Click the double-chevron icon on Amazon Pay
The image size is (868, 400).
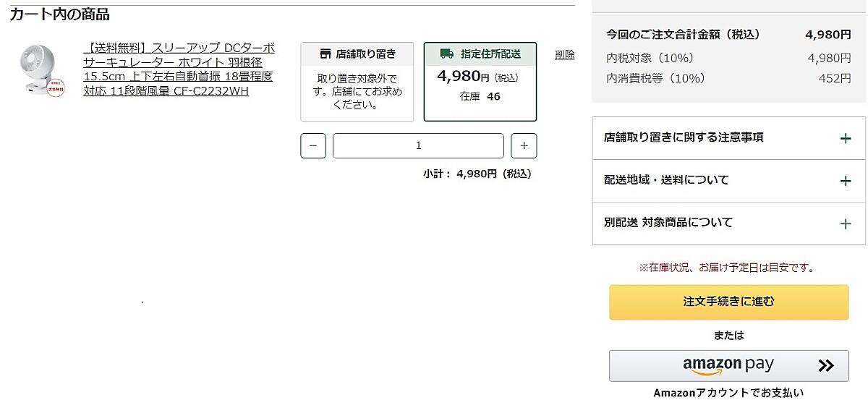click(826, 366)
